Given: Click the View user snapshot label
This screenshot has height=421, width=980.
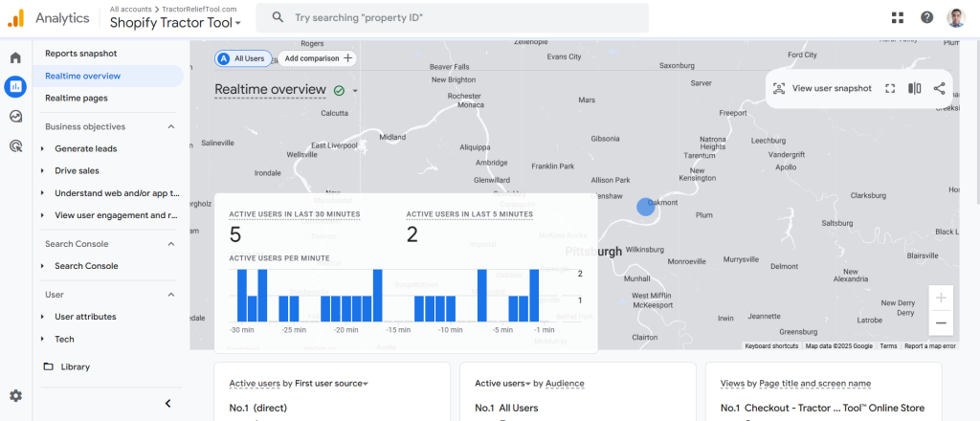Looking at the screenshot, I should [x=832, y=88].
